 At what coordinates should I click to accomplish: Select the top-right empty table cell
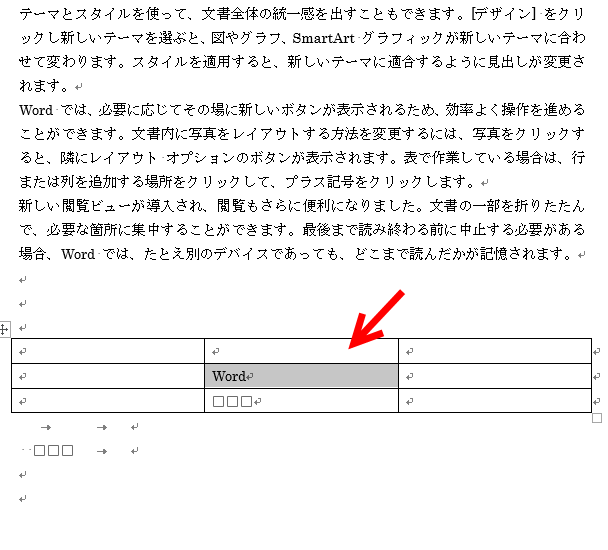pyautogui.click(x=494, y=351)
